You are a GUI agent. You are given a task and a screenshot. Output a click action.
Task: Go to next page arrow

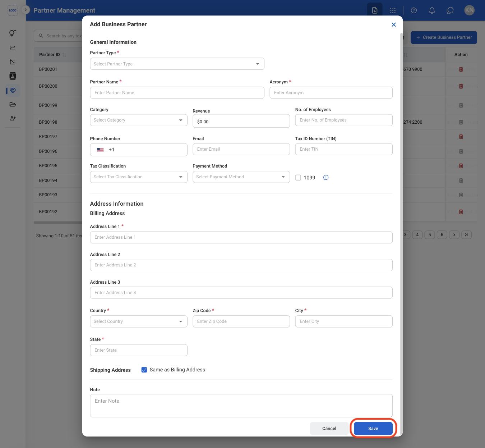pos(454,235)
